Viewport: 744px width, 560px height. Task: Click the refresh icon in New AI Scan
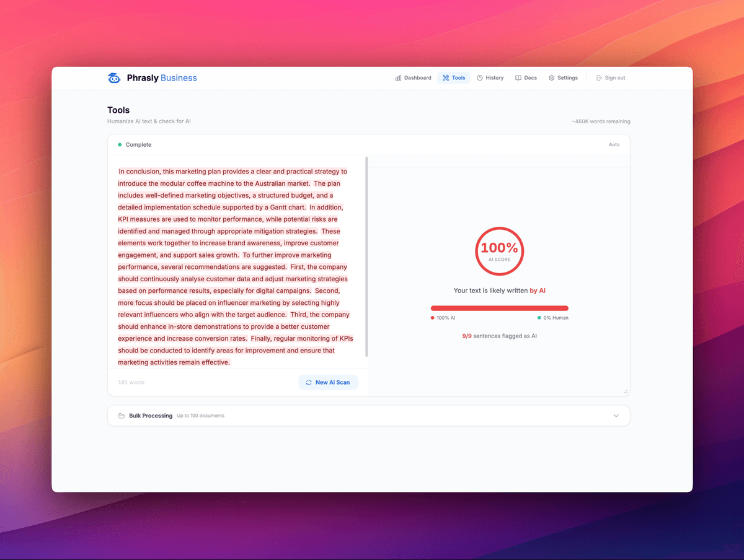[x=309, y=382]
